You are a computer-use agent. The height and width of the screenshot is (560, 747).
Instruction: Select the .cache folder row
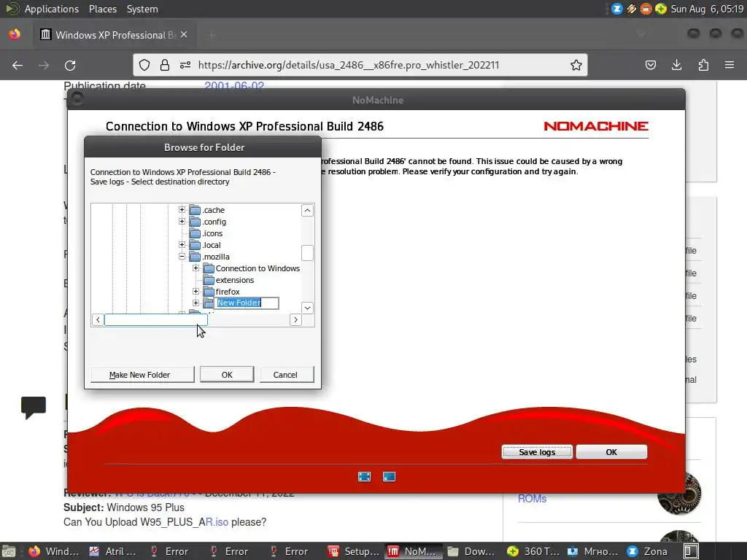(213, 210)
